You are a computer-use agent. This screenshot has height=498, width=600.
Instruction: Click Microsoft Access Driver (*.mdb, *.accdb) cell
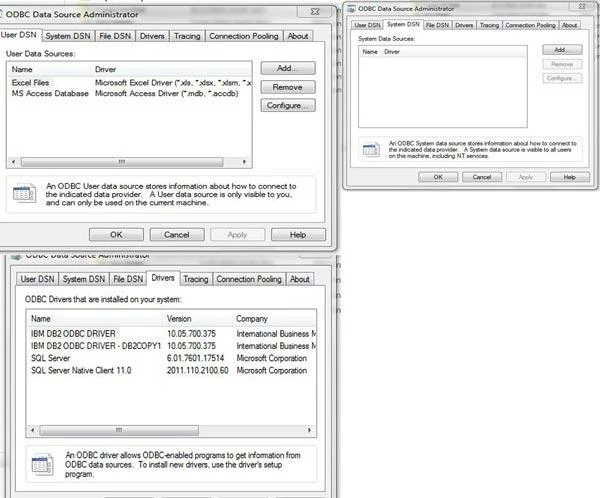coord(167,93)
